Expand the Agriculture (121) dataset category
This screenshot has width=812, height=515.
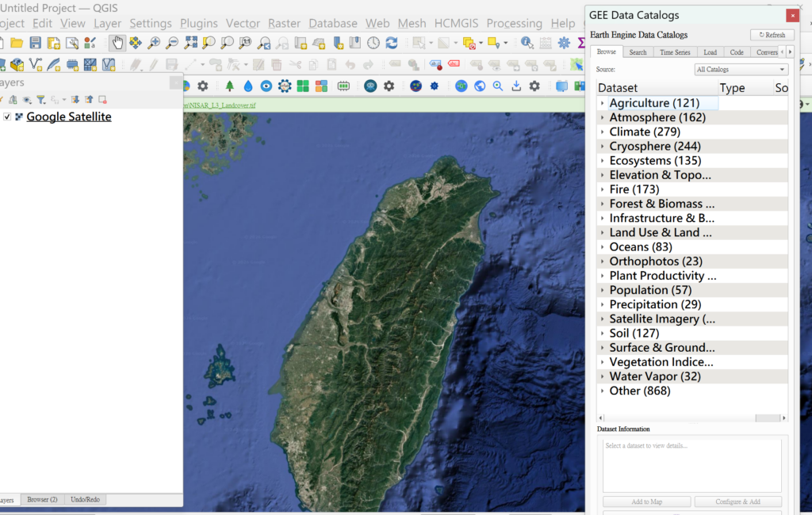coord(603,103)
